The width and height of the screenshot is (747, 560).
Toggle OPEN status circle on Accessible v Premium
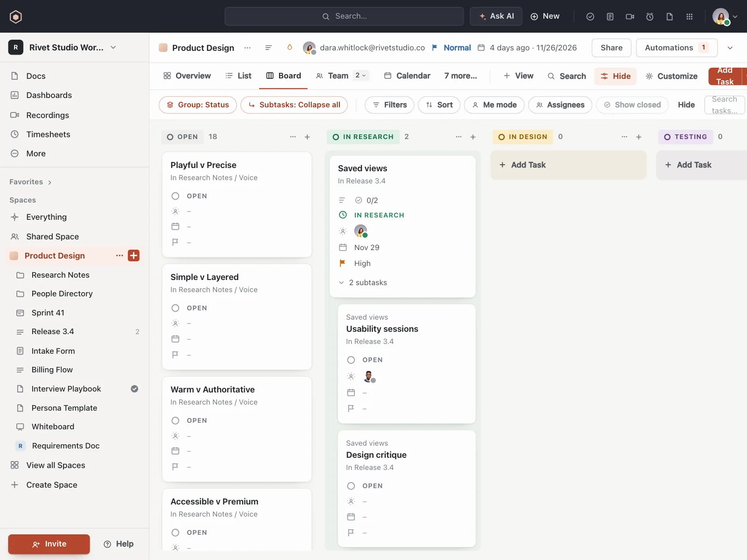pyautogui.click(x=175, y=532)
